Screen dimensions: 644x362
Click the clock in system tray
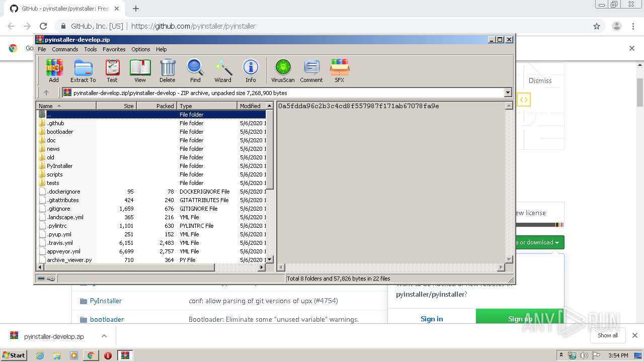point(618,355)
